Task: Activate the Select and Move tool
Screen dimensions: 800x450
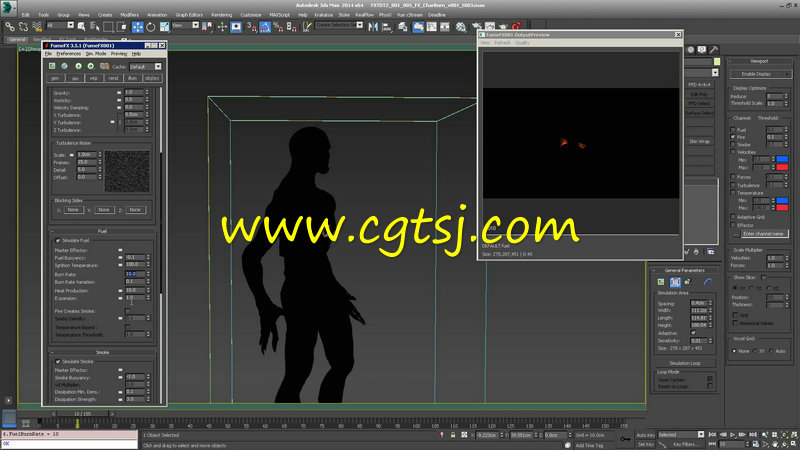Action: [137, 27]
